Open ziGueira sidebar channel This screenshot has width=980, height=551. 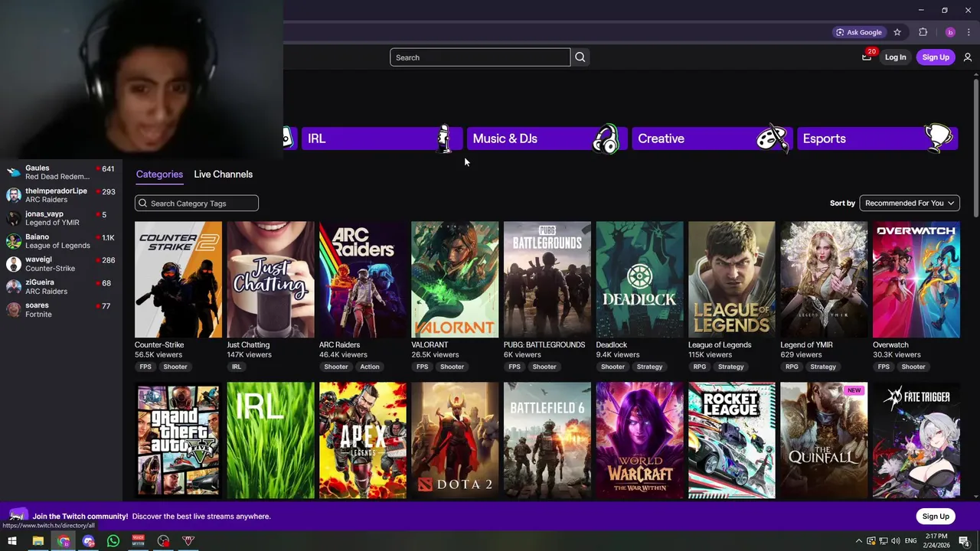(61, 287)
